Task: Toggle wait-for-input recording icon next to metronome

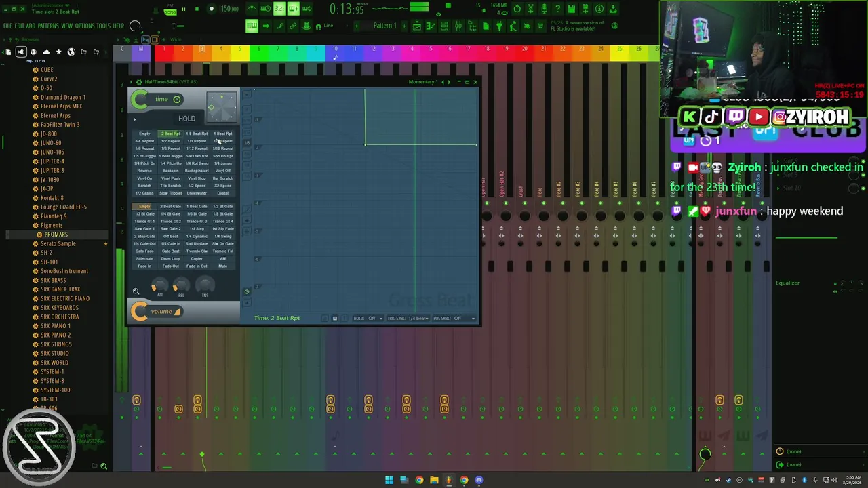Action: [x=265, y=9]
